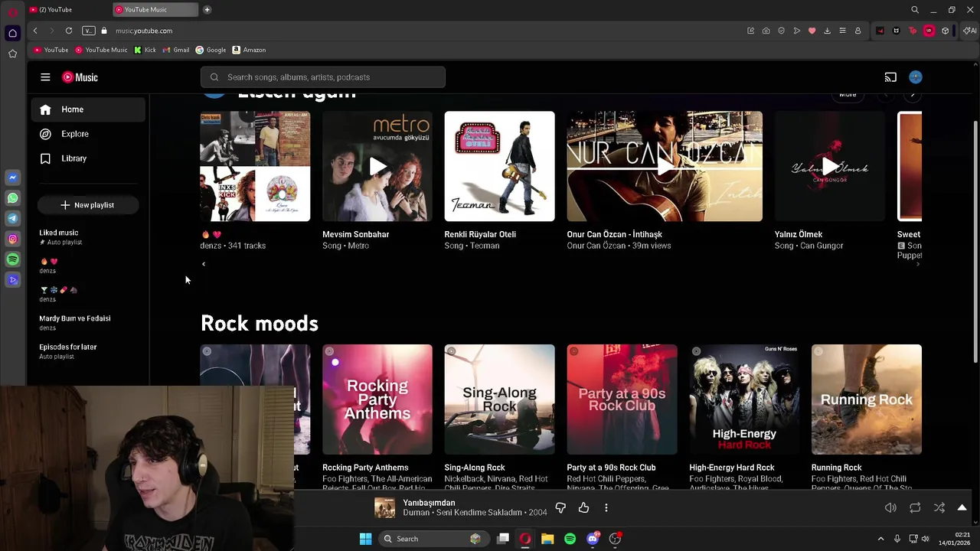Create a New playlist
Image resolution: width=980 pixels, height=551 pixels.
click(87, 205)
